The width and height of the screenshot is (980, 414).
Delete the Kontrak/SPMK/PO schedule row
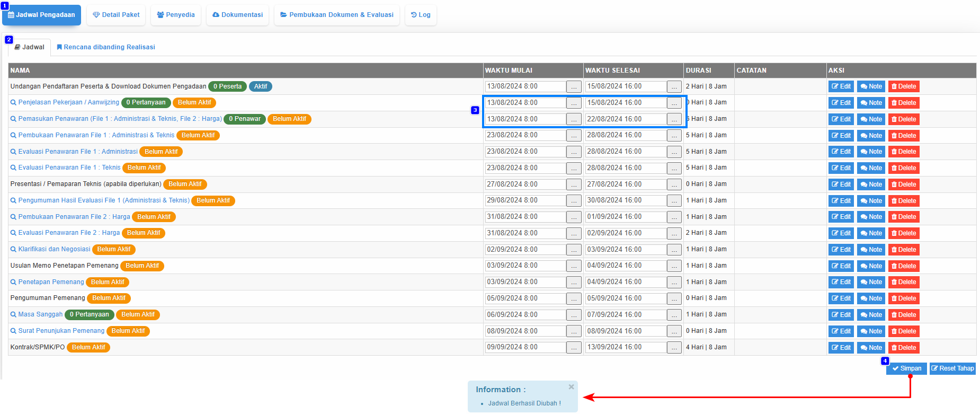pos(903,348)
